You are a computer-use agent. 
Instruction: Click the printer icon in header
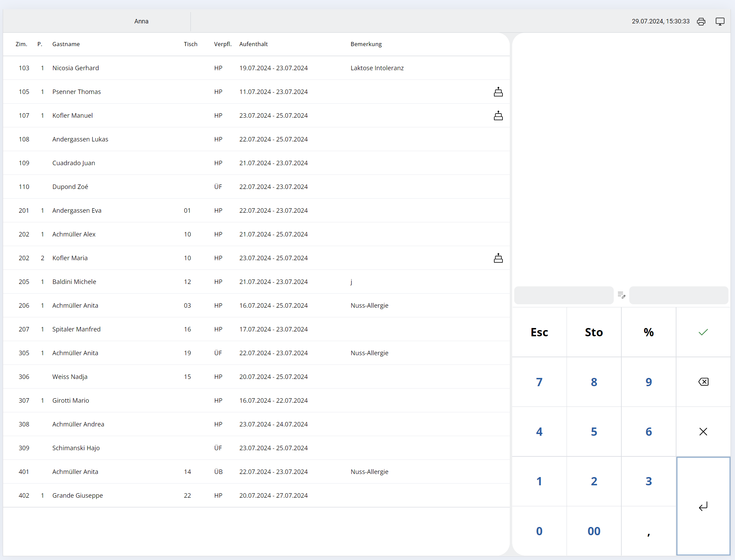[x=701, y=22]
